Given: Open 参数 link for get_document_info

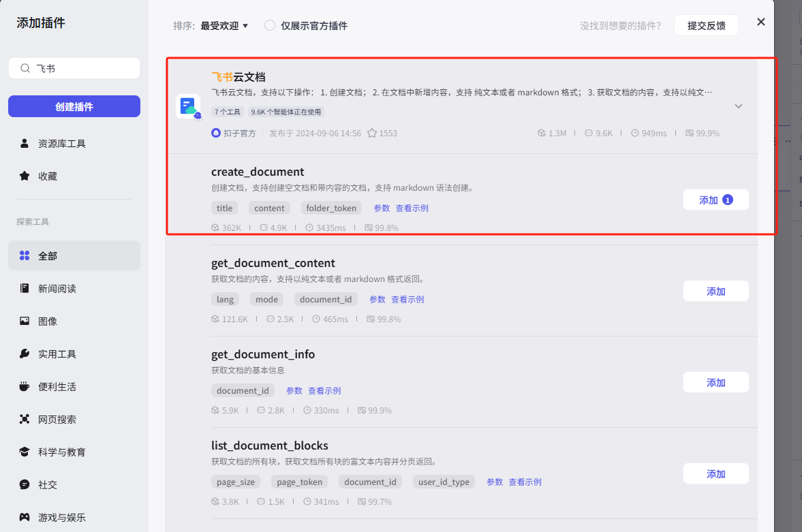Looking at the screenshot, I should point(294,391).
